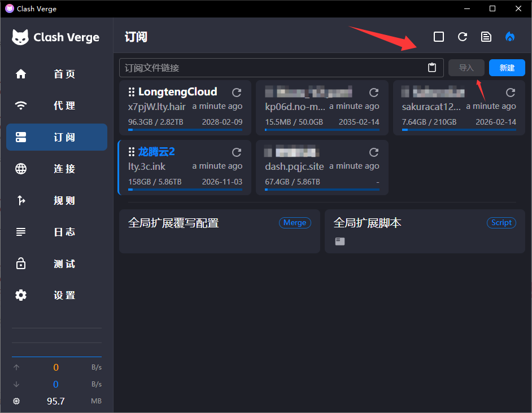Screen dimensions: 532x413
Task: Click the paste clipboard icon in URL field
Action: click(432, 68)
